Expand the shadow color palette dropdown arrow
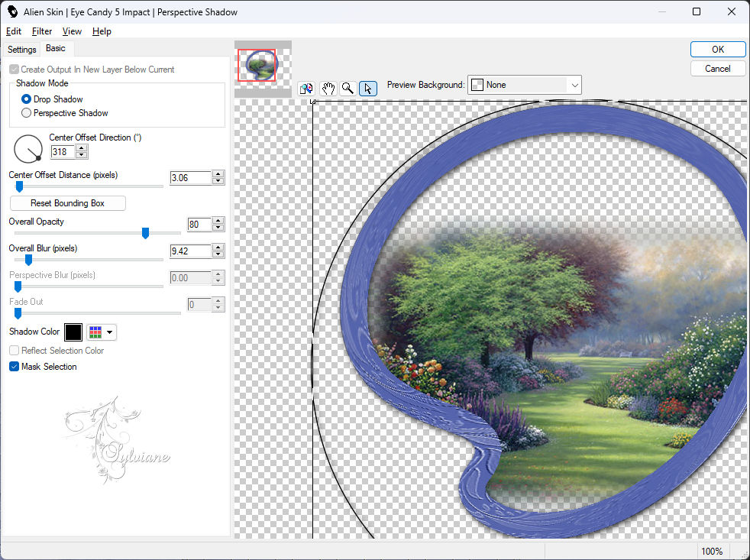Viewport: 750px width, 560px height. point(110,332)
